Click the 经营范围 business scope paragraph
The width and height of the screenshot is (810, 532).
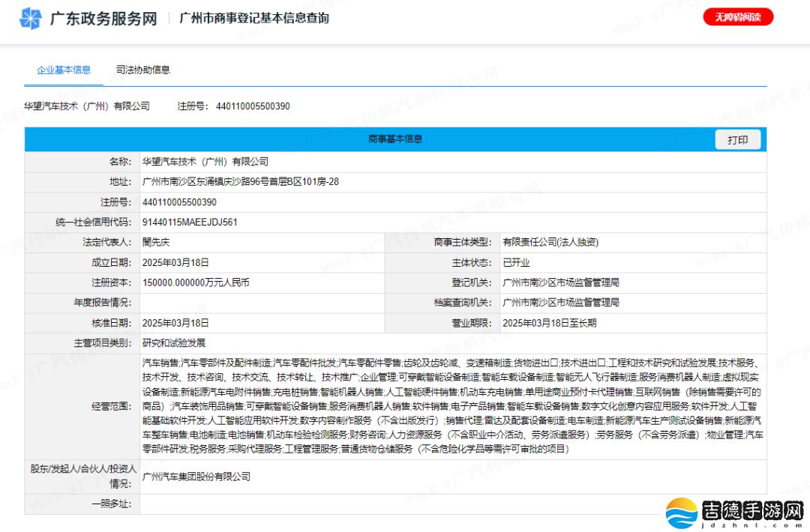(x=452, y=406)
